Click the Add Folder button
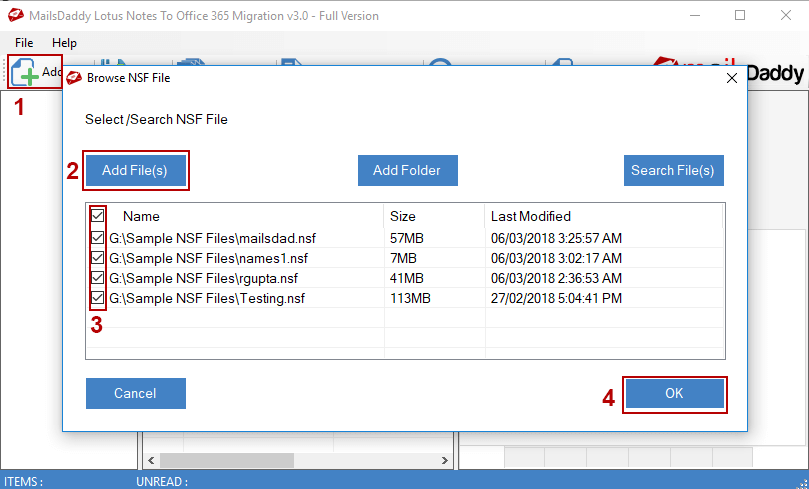The width and height of the screenshot is (809, 489). point(408,170)
